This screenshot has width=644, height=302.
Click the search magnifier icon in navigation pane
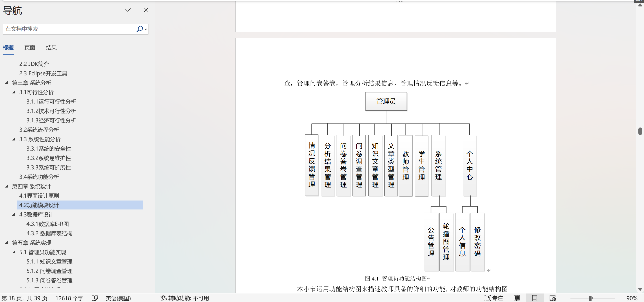(x=139, y=29)
